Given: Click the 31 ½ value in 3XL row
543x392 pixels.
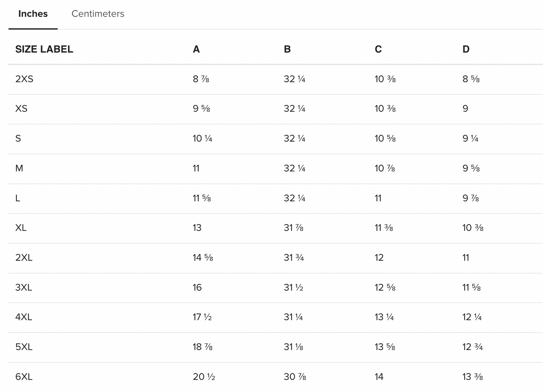Looking at the screenshot, I should [293, 288].
